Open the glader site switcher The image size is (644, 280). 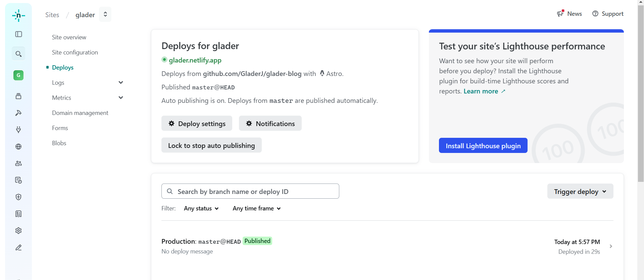click(105, 14)
